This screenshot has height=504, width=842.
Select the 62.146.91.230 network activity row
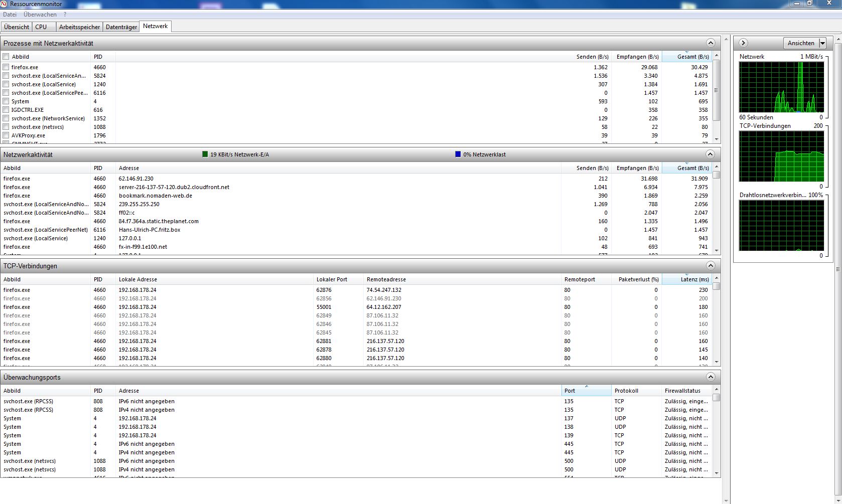pyautogui.click(x=356, y=179)
